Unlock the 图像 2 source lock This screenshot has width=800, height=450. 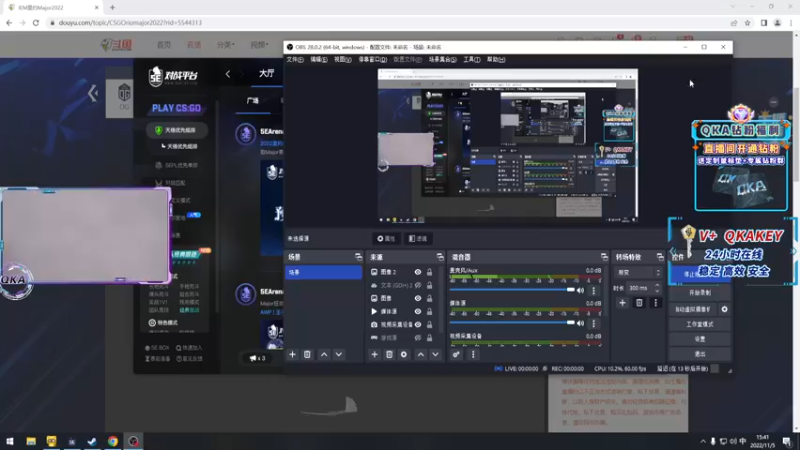coord(430,272)
